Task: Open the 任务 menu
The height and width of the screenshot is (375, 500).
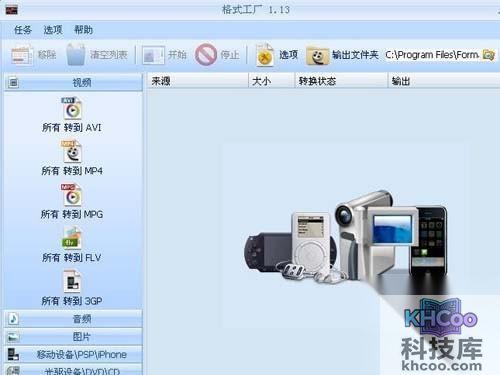Action: pos(23,30)
